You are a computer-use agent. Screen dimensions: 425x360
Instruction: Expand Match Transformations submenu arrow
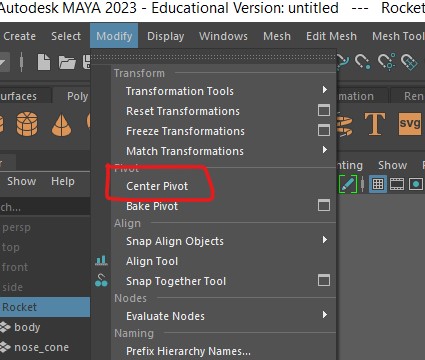tap(325, 150)
